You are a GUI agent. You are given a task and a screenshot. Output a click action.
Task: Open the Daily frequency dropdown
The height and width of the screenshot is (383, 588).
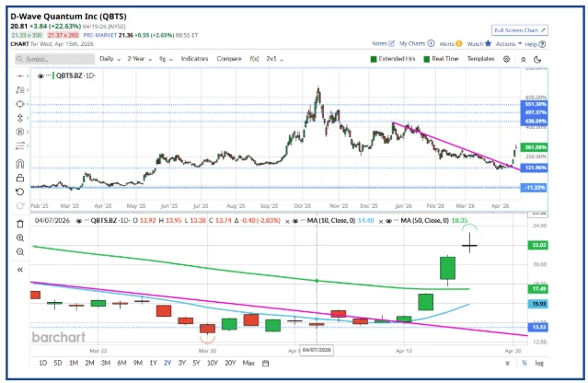click(x=110, y=59)
